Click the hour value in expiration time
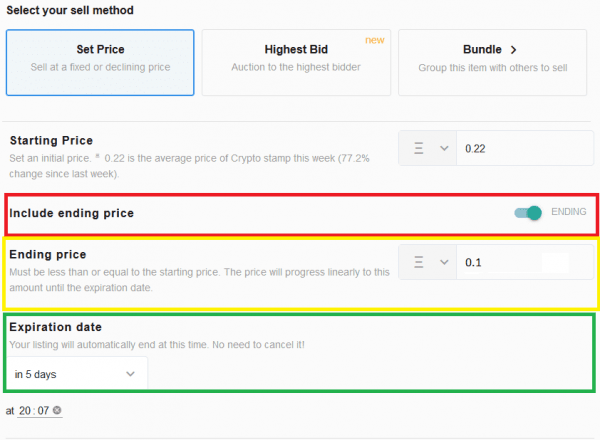Viewport: 600px width, 440px height. coord(25,410)
